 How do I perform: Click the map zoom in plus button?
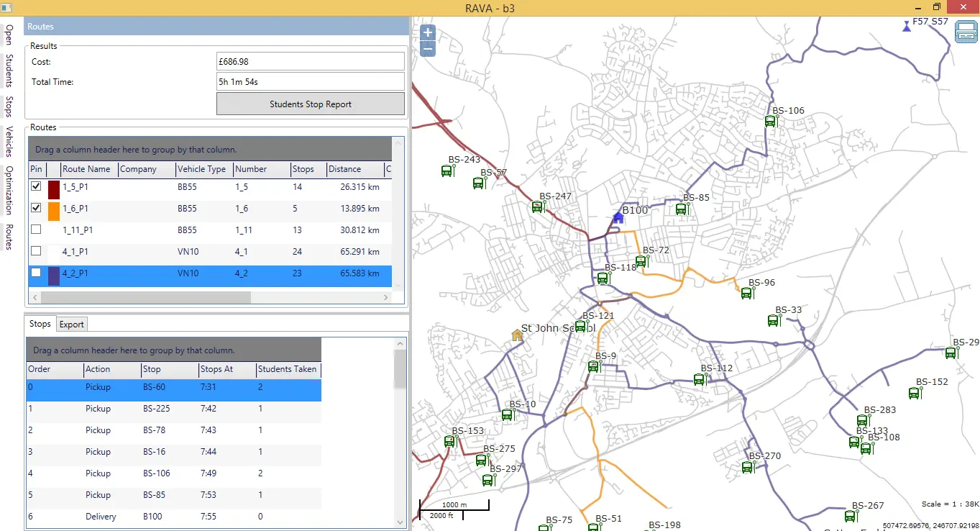point(428,33)
